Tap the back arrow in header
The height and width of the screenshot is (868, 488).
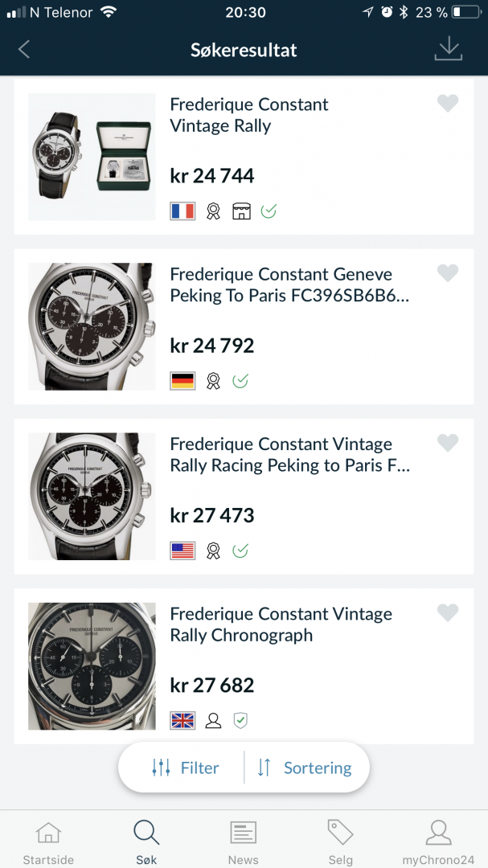coord(24,50)
